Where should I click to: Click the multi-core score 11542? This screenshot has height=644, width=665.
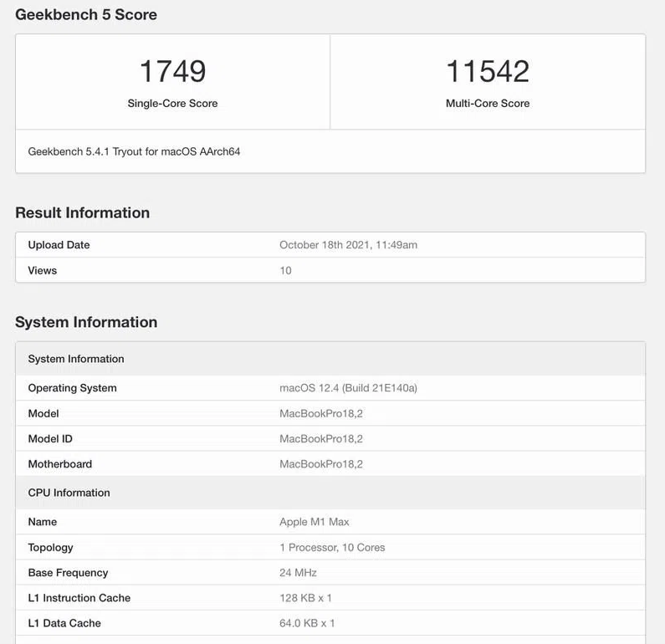point(488,71)
